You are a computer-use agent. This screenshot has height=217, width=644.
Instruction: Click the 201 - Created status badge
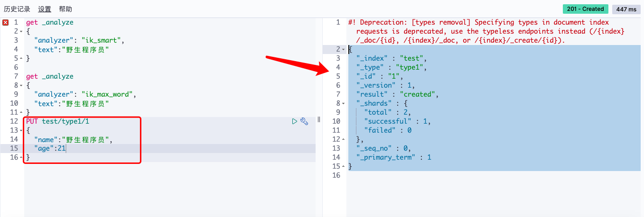click(585, 9)
